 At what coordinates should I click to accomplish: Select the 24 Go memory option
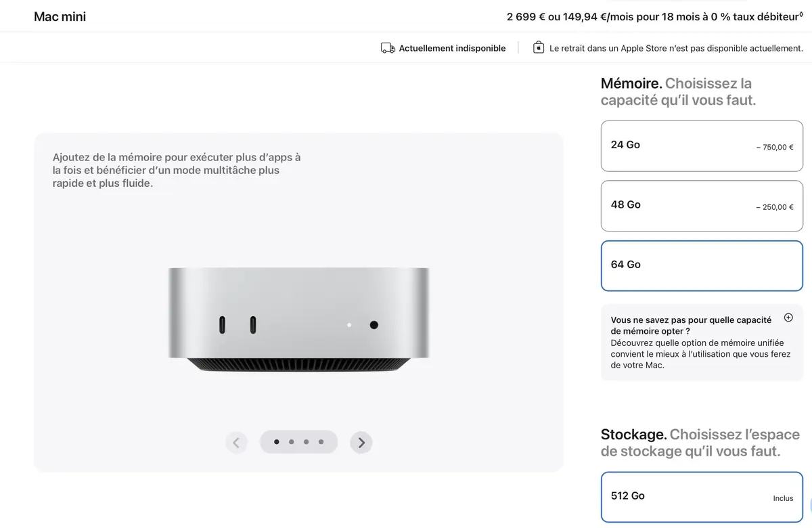701,146
